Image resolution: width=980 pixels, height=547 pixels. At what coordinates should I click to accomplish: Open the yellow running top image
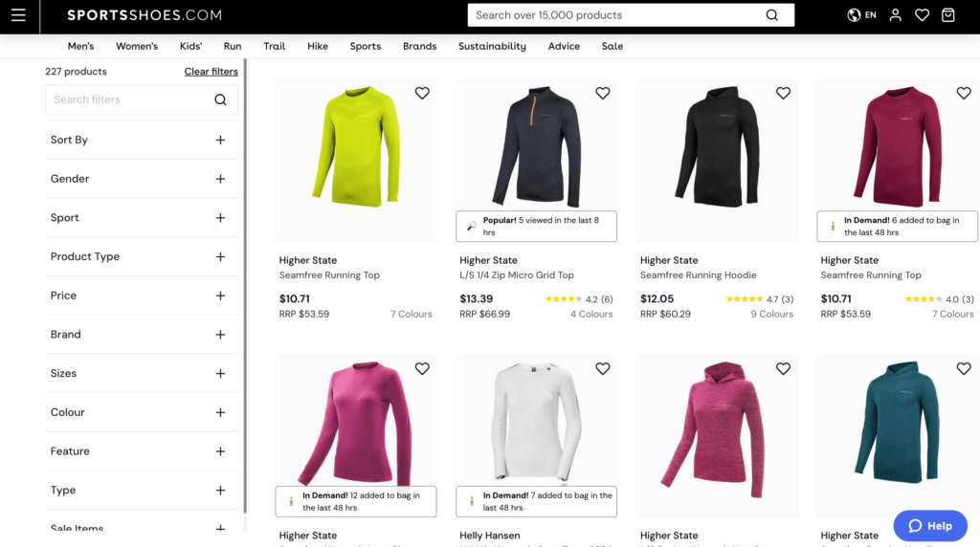tap(356, 160)
